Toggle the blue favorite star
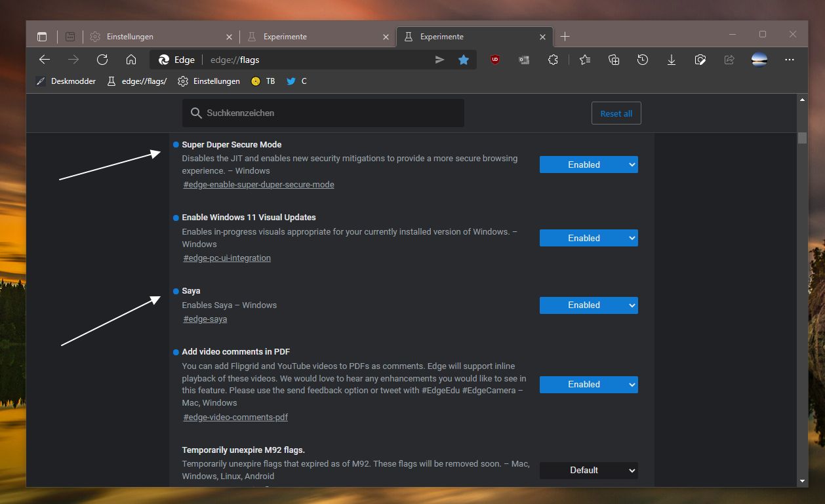Viewport: 825px width, 504px height. click(464, 60)
